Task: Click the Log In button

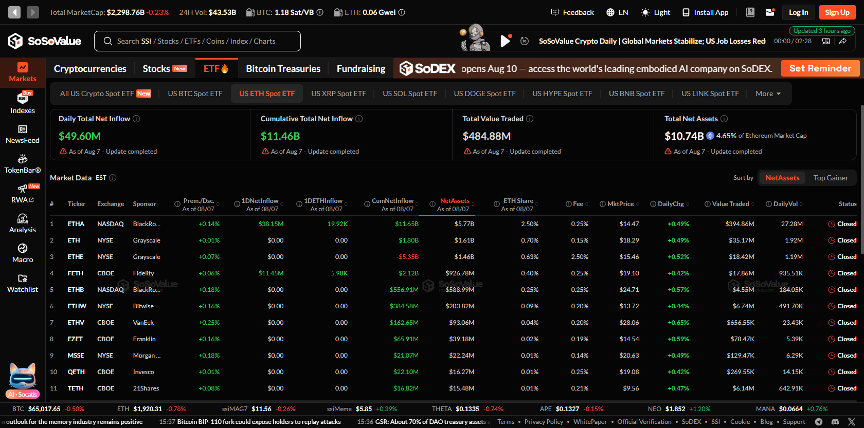Action: [798, 12]
